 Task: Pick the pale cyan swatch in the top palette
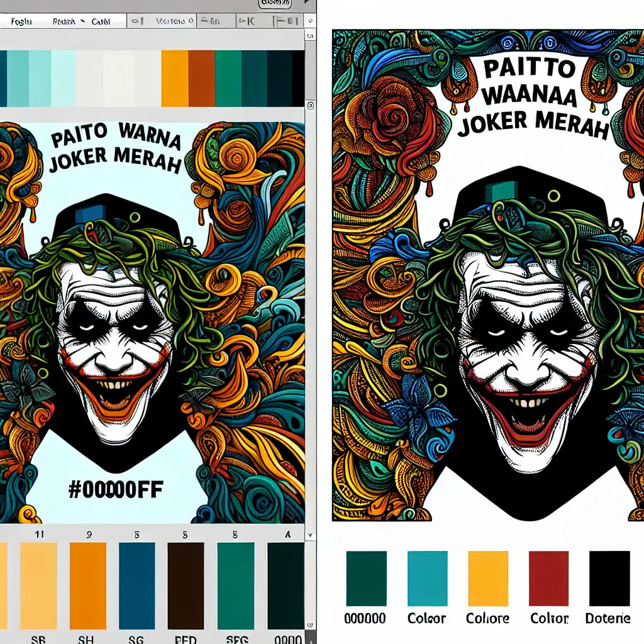[64, 79]
